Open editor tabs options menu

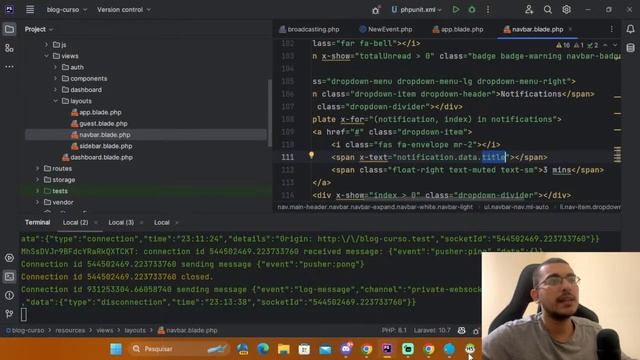[611, 29]
